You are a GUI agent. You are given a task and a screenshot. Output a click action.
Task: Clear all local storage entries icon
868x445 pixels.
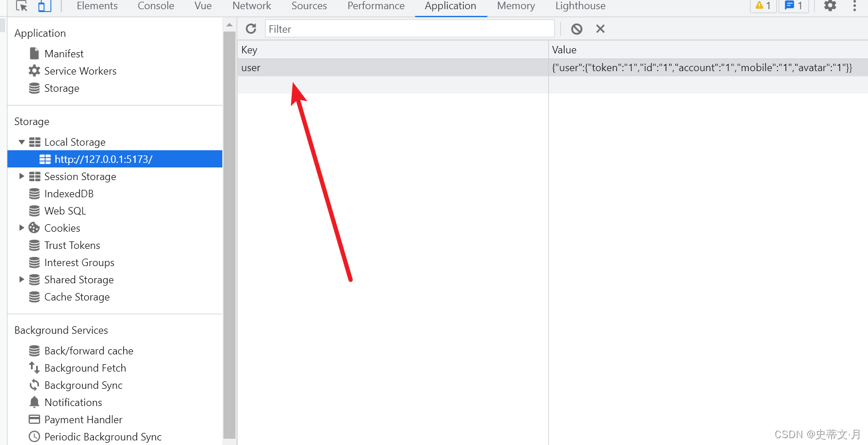(x=576, y=29)
